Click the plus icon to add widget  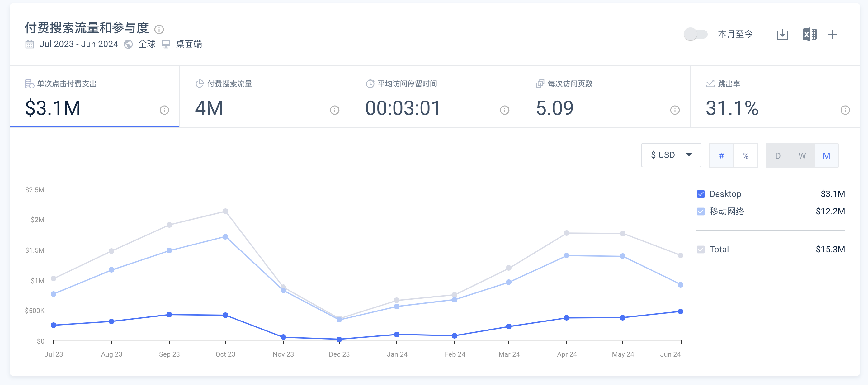[x=833, y=34]
